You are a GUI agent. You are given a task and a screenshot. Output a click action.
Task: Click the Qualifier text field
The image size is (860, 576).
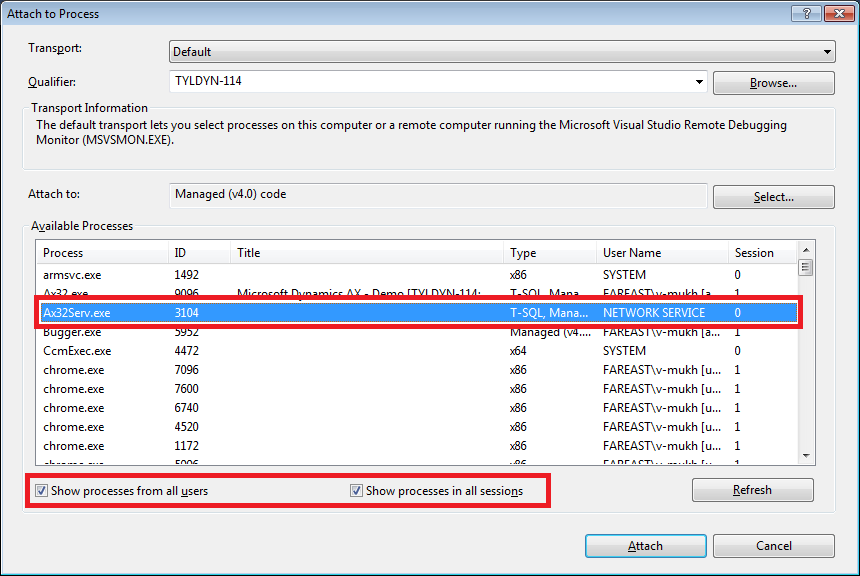(430, 83)
